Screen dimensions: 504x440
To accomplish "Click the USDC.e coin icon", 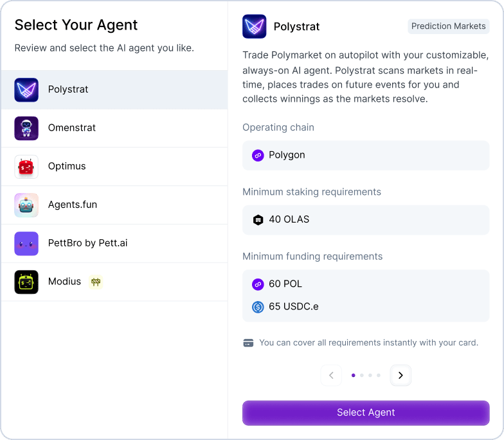I will (x=258, y=307).
